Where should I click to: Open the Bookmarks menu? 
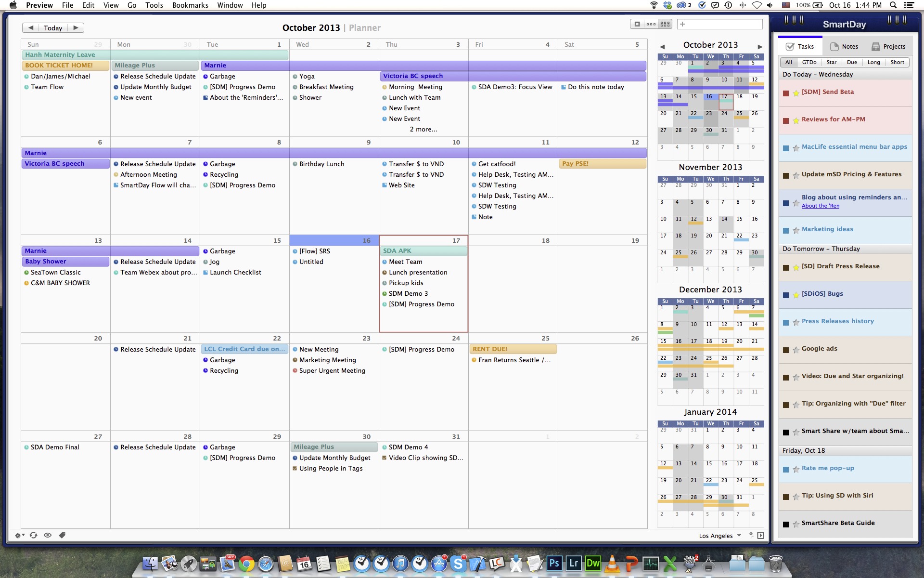click(190, 5)
